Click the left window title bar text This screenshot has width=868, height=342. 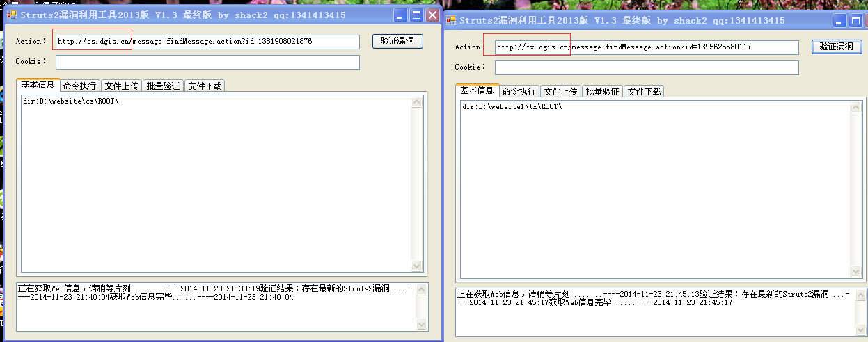[182, 15]
